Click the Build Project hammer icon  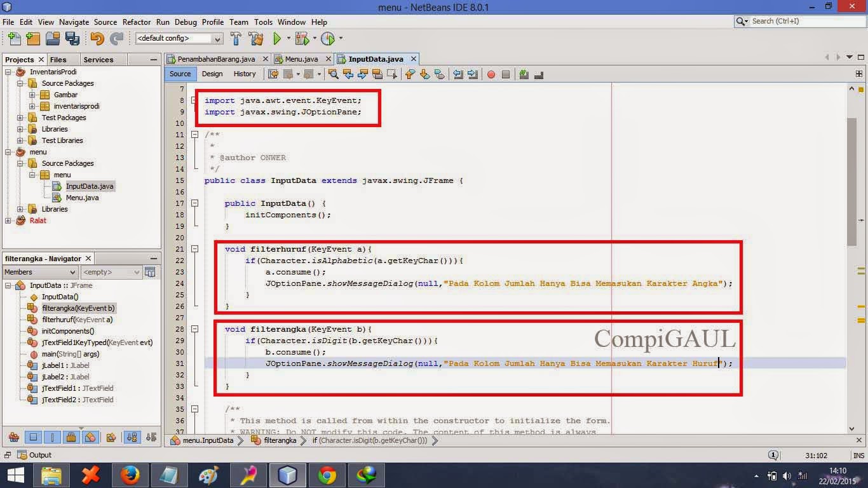point(236,39)
